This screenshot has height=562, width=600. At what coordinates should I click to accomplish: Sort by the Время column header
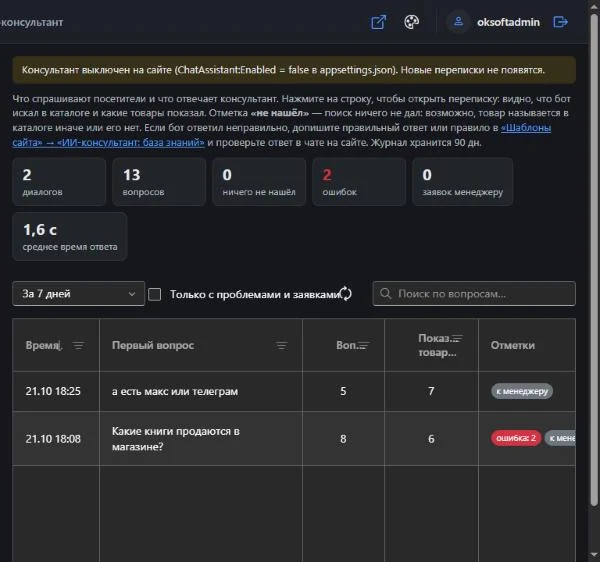43,345
